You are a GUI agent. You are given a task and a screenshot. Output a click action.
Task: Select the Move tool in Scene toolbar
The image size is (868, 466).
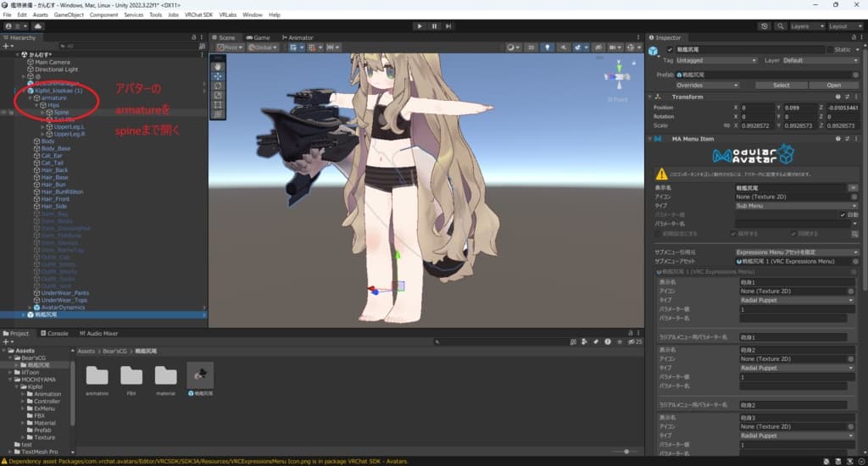218,75
